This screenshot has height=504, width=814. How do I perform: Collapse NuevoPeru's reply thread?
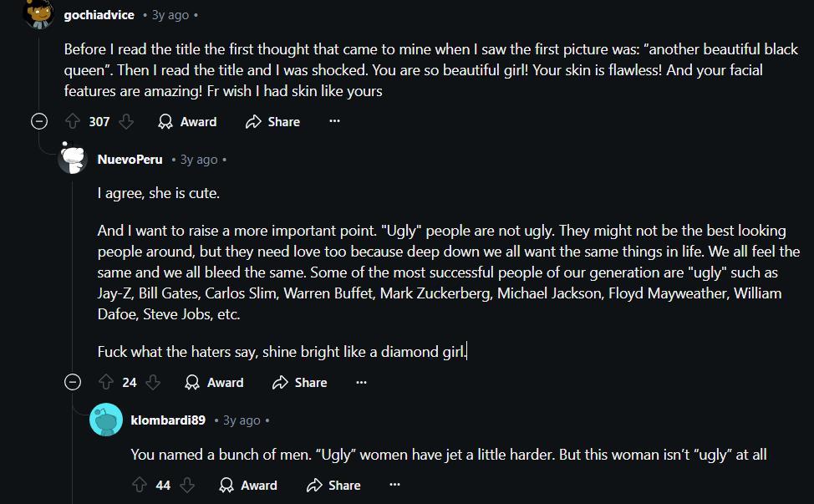73,383
